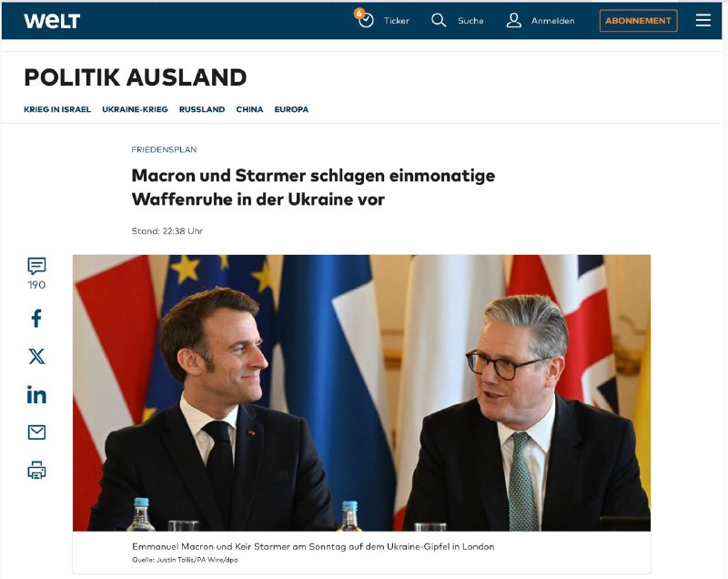Share the article on Facebook
Image resolution: width=728 pixels, height=579 pixels.
[36, 319]
